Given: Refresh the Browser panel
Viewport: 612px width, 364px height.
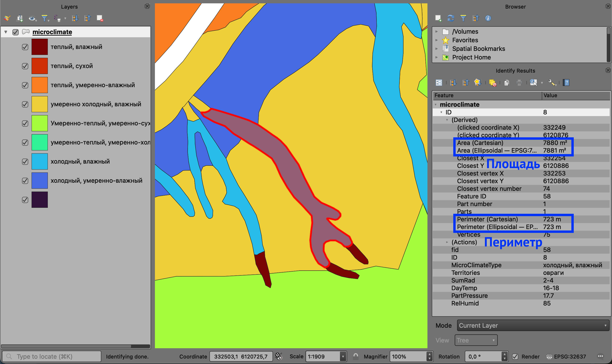Looking at the screenshot, I should [x=450, y=18].
